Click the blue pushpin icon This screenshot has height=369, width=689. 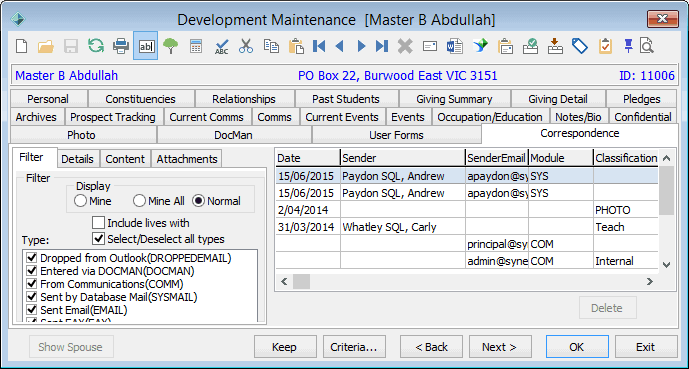(x=628, y=46)
